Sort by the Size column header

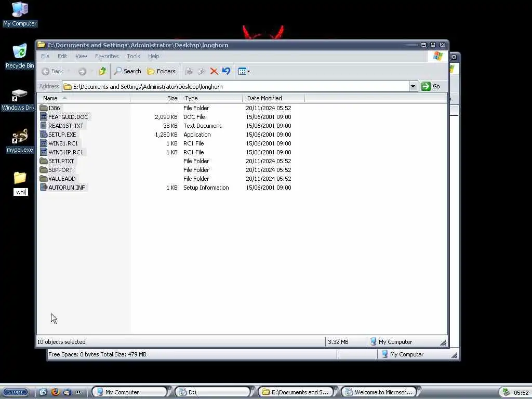155,98
